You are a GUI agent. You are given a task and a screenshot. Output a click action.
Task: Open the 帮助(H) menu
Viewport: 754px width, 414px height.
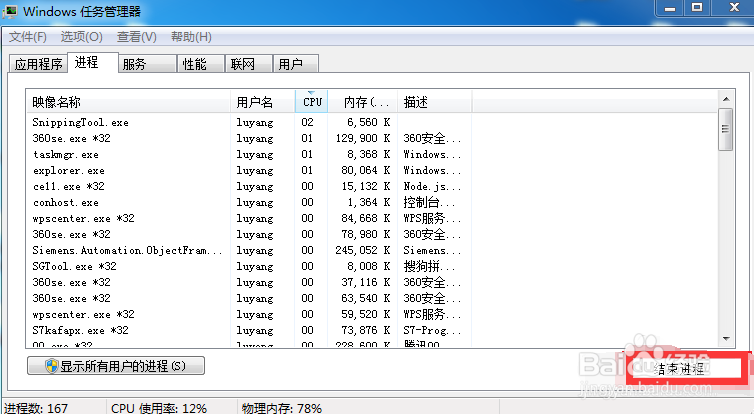[x=191, y=37]
